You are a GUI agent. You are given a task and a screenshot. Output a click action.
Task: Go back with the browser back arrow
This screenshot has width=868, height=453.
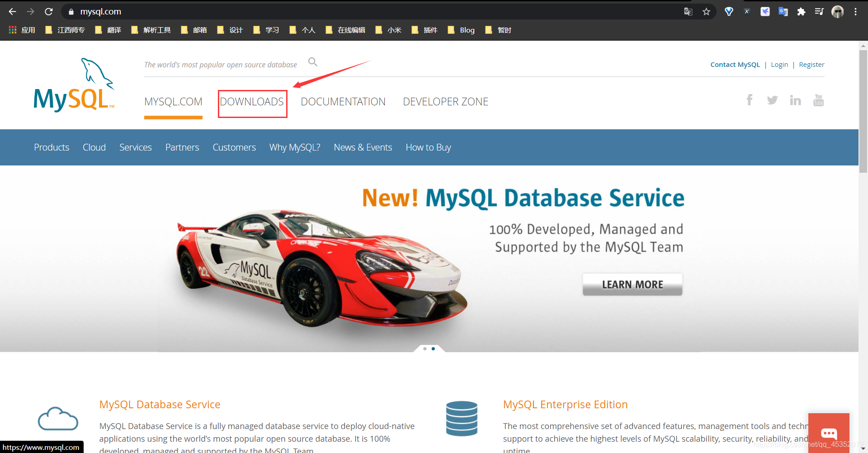[12, 12]
